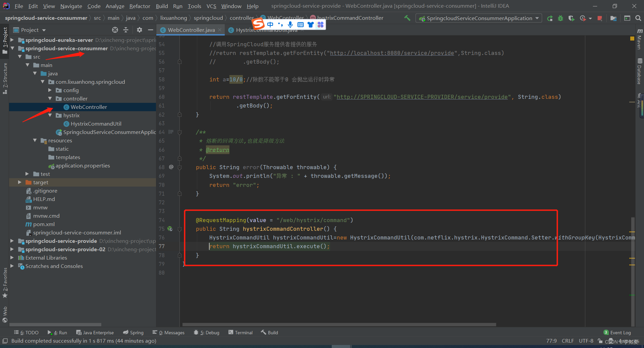
Task: Open Sogou skin shirt icon
Action: (311, 24)
